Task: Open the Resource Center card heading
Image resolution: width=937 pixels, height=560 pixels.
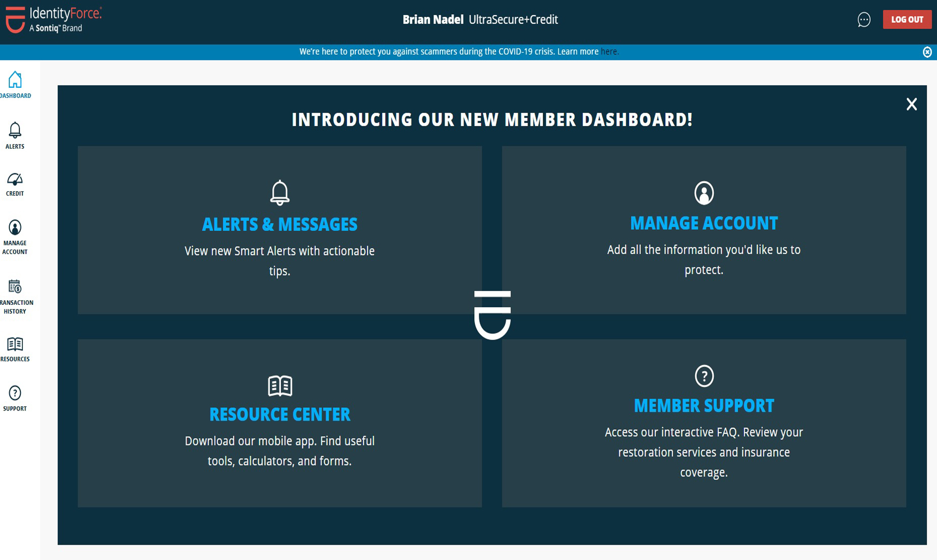Action: tap(280, 415)
